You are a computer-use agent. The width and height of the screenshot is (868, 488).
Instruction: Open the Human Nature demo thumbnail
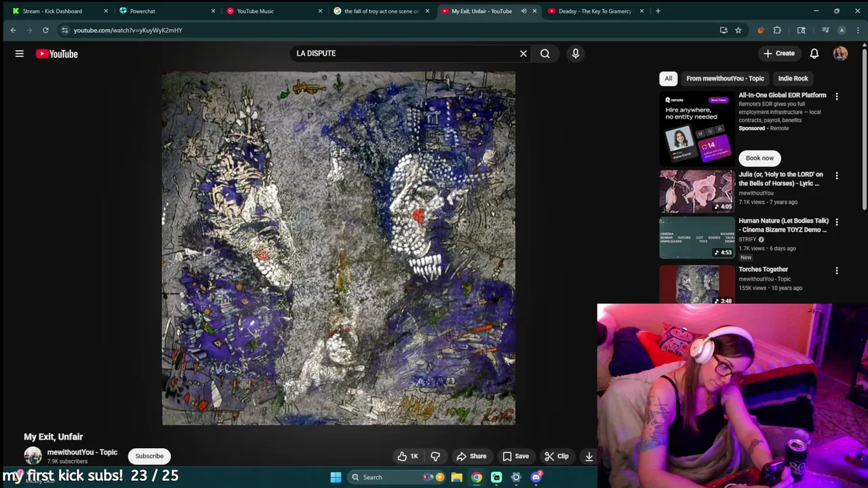coord(697,237)
